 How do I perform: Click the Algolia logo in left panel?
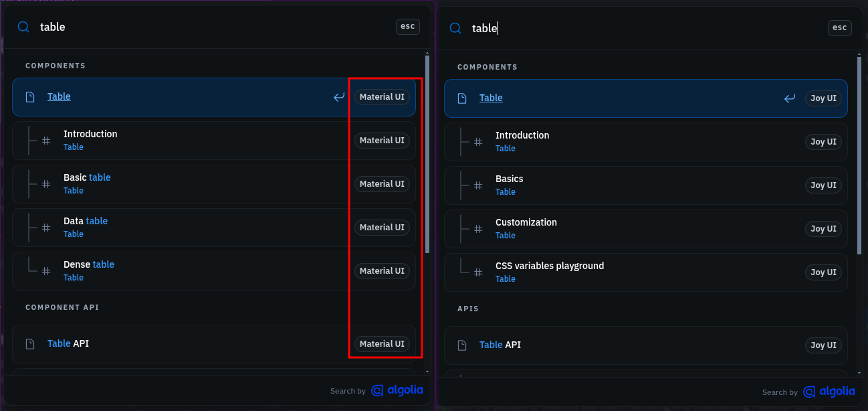(x=397, y=390)
